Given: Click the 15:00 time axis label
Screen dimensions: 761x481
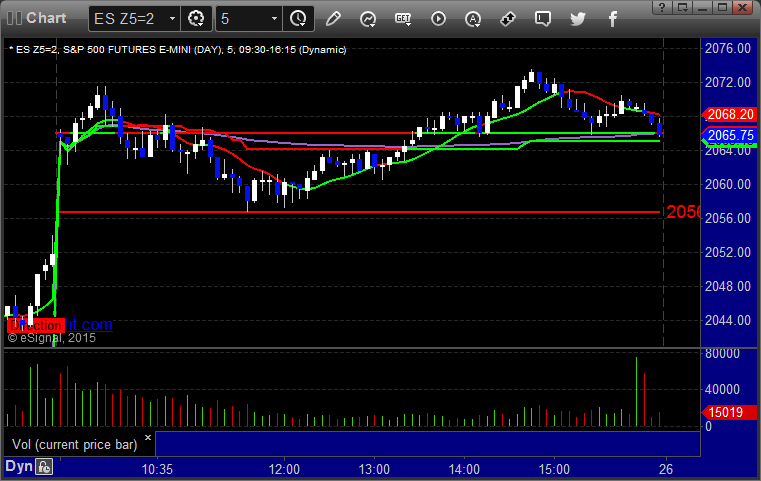Looking at the screenshot, I should tap(554, 469).
